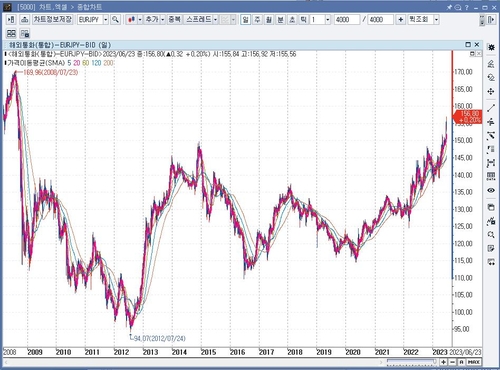
Task: Click the bracket measure tool in right toolbar
Action: [x=491, y=163]
